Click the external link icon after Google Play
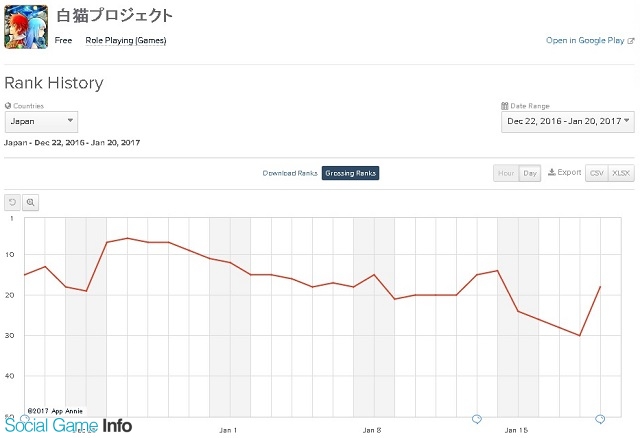This screenshot has width=640, height=438. (631, 41)
